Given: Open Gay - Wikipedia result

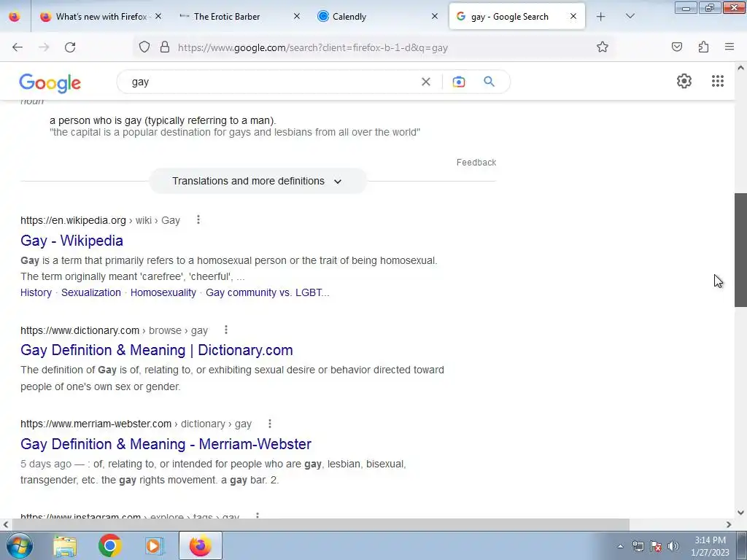Looking at the screenshot, I should point(72,241).
